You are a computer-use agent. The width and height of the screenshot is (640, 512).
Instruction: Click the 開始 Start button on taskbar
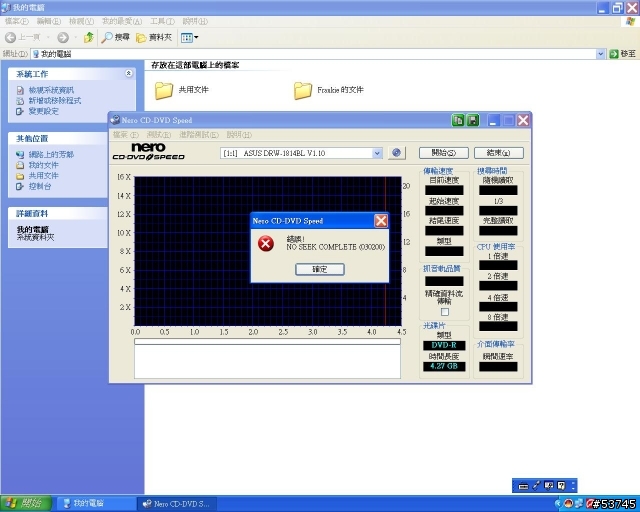pyautogui.click(x=26, y=503)
